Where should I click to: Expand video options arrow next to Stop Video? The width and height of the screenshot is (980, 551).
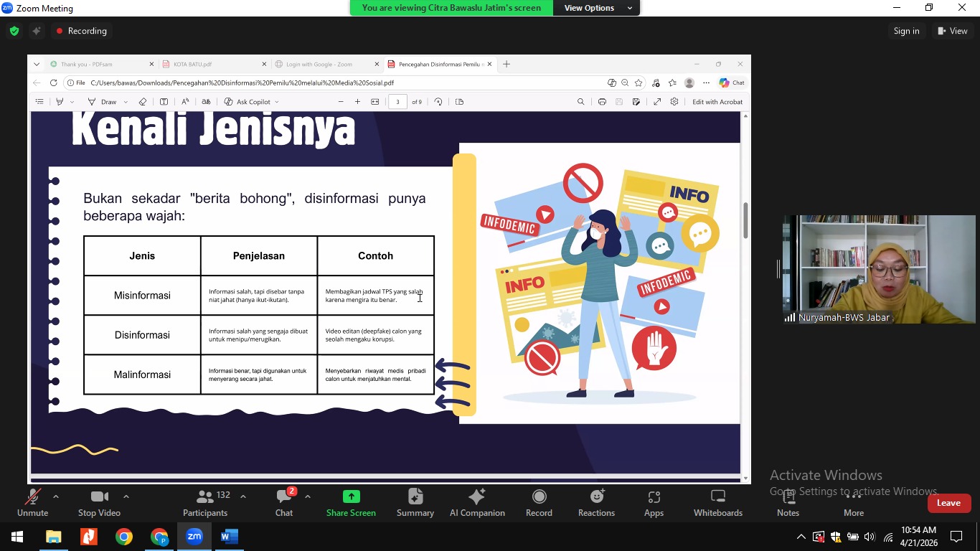pyautogui.click(x=126, y=496)
